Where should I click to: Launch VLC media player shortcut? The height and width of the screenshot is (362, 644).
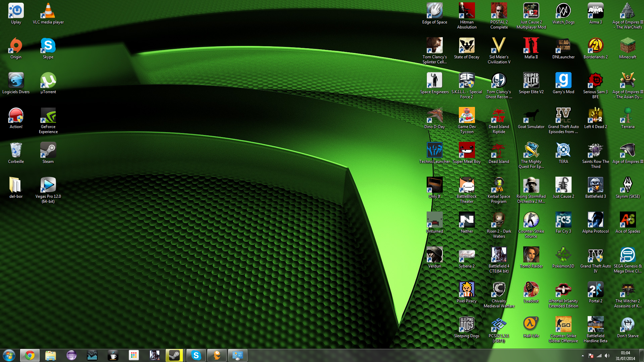(48, 14)
